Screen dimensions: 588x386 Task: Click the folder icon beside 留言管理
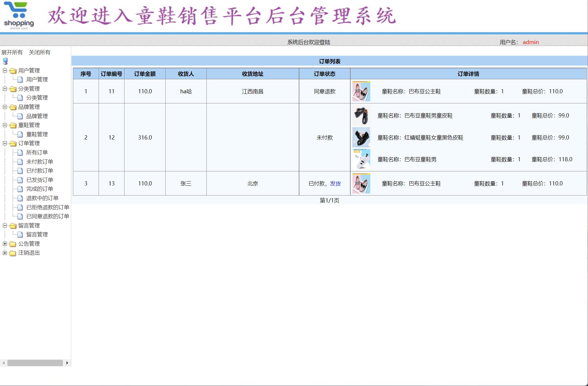coord(13,226)
